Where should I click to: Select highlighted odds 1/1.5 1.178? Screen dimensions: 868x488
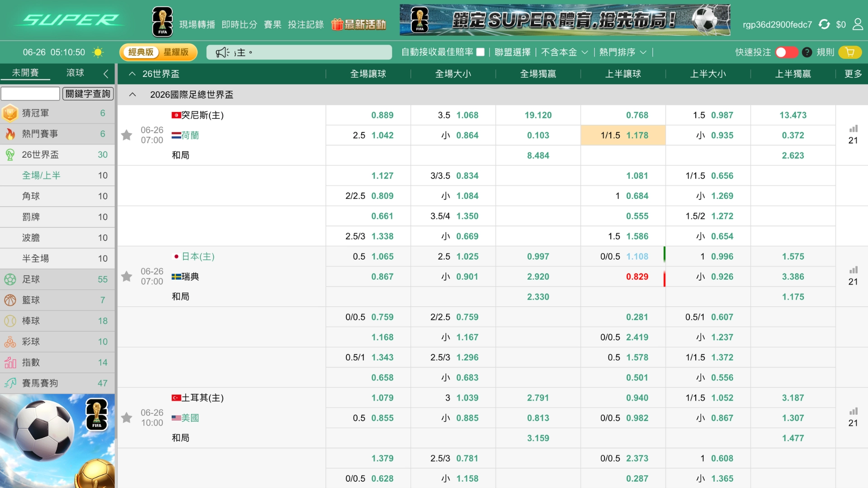click(x=623, y=135)
